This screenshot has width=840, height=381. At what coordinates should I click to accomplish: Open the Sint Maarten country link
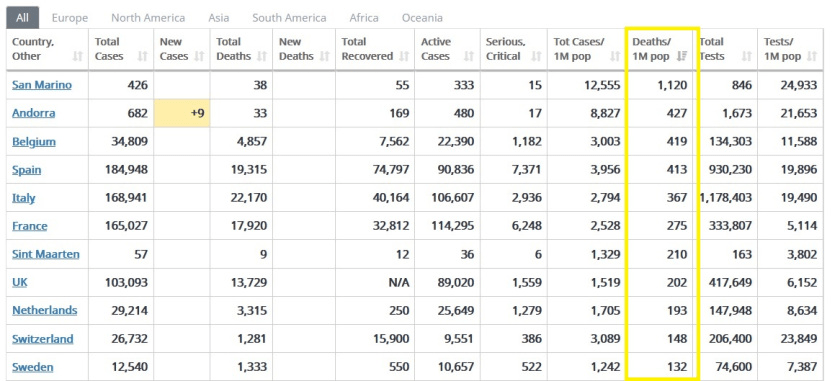coord(46,254)
